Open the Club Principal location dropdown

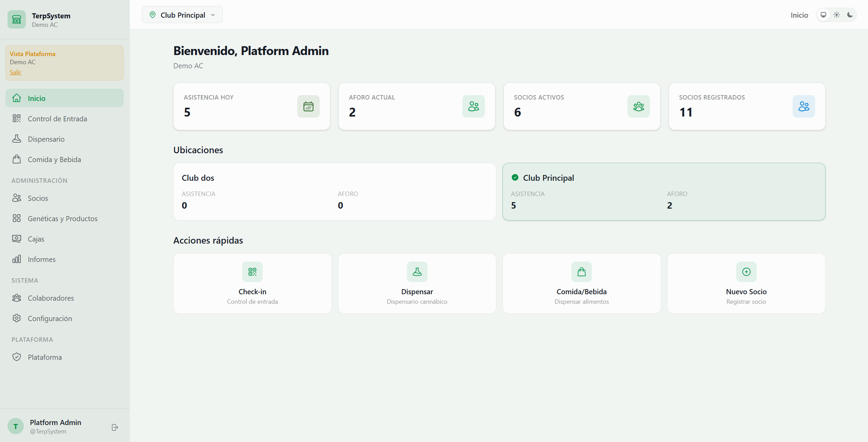(x=182, y=15)
